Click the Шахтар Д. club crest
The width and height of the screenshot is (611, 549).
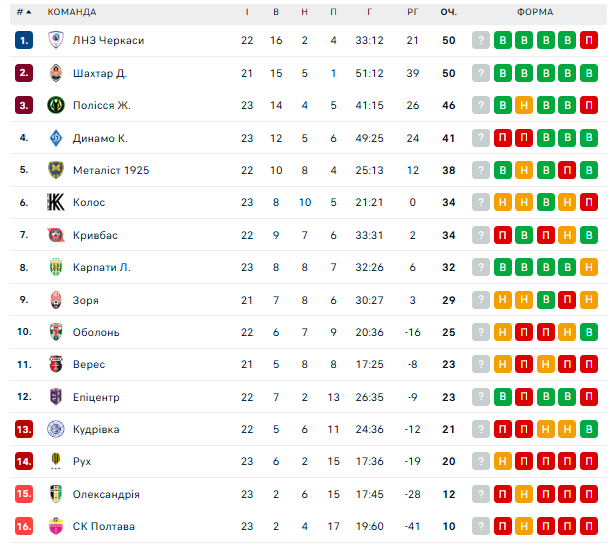tap(56, 73)
